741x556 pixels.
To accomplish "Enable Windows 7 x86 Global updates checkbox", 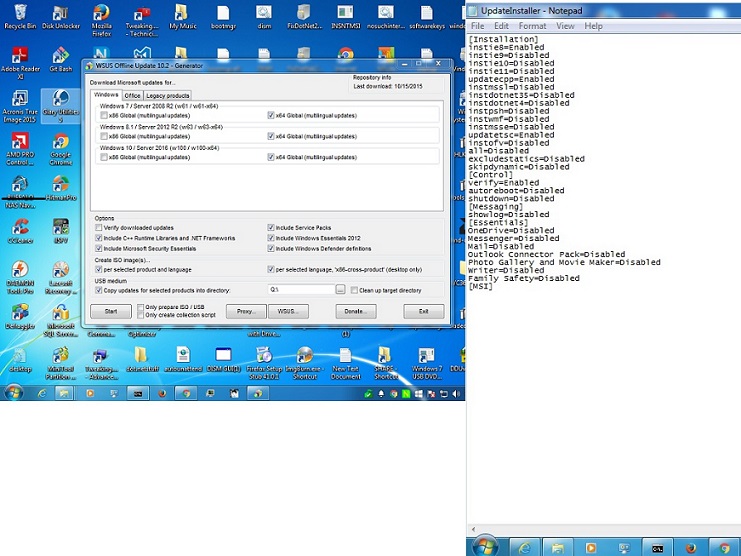I will pos(104,115).
